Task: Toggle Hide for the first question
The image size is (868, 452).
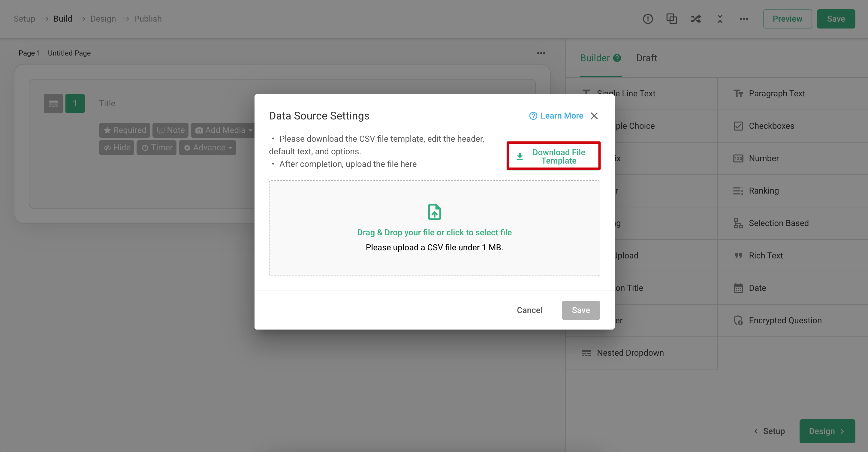Action: pos(116,148)
